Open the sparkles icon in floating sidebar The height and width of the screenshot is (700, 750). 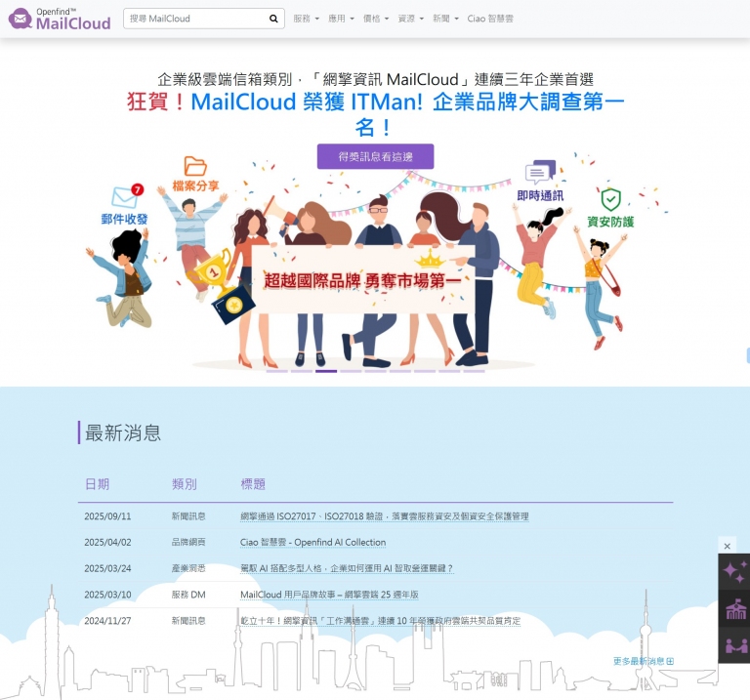[733, 573]
